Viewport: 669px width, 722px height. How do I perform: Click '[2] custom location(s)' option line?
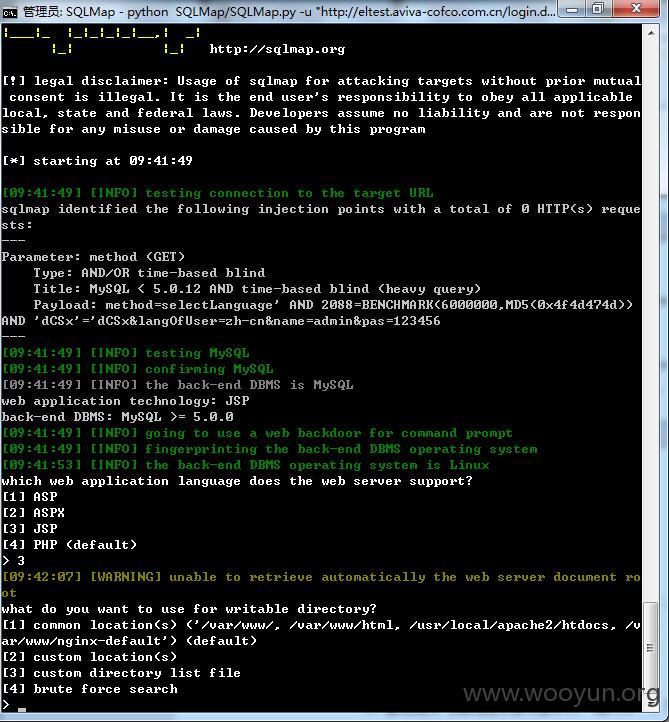pos(89,657)
